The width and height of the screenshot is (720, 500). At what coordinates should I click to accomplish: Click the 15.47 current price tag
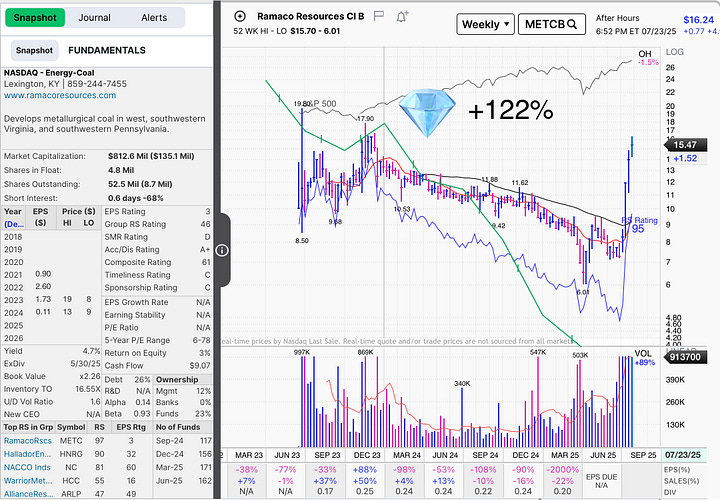(x=685, y=145)
